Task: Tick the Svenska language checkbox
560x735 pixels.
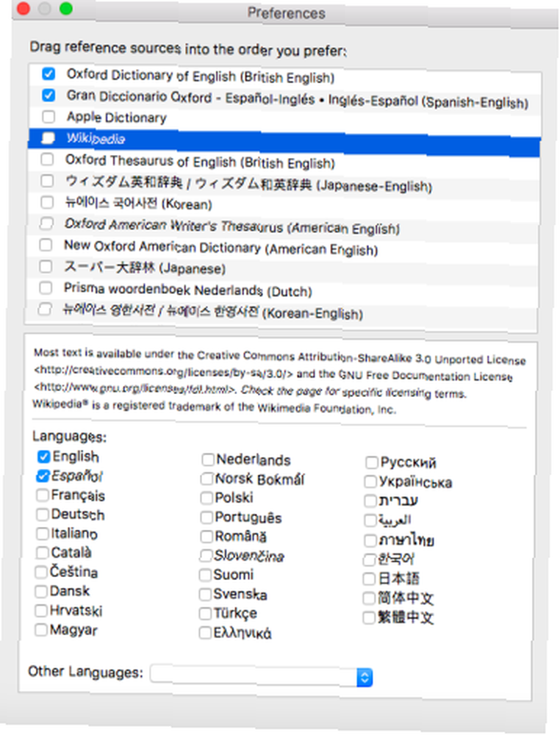Action: pyautogui.click(x=206, y=594)
